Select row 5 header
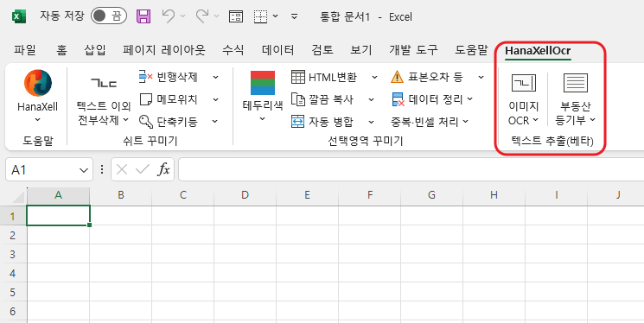The height and width of the screenshot is (323, 644). (13, 292)
